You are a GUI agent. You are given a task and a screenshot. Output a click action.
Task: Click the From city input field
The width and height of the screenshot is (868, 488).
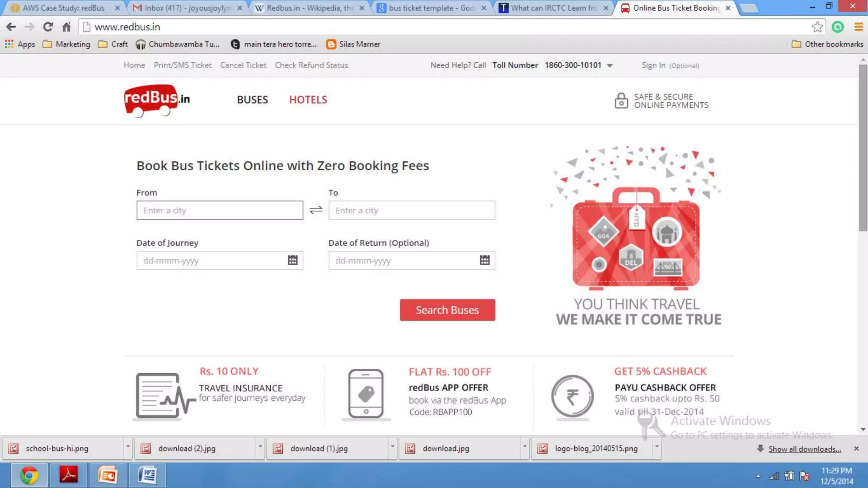coord(220,211)
